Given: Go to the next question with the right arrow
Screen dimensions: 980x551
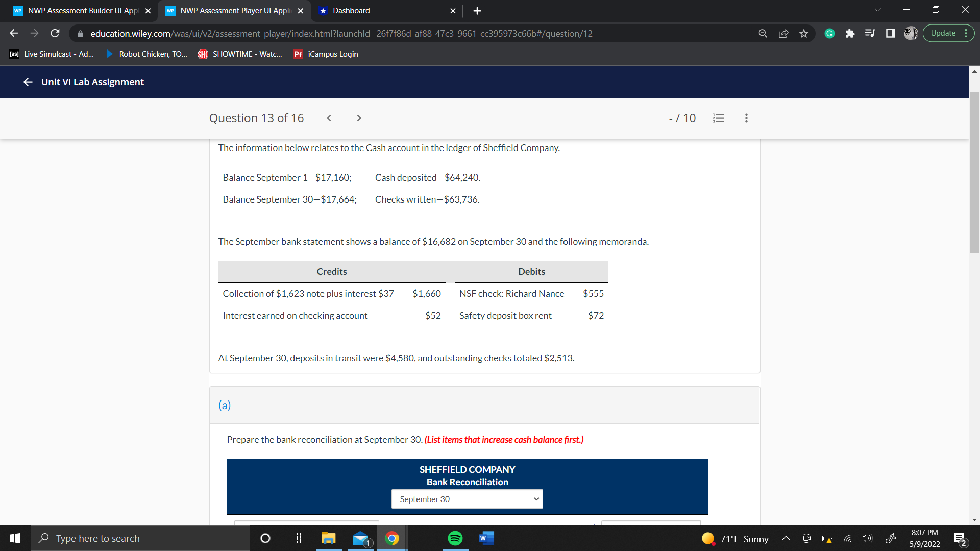Looking at the screenshot, I should tap(359, 118).
